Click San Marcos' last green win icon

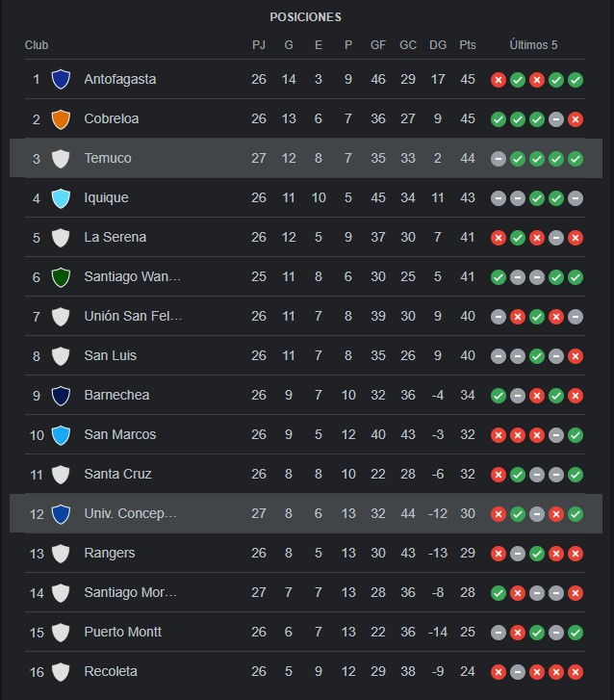pyautogui.click(x=576, y=435)
